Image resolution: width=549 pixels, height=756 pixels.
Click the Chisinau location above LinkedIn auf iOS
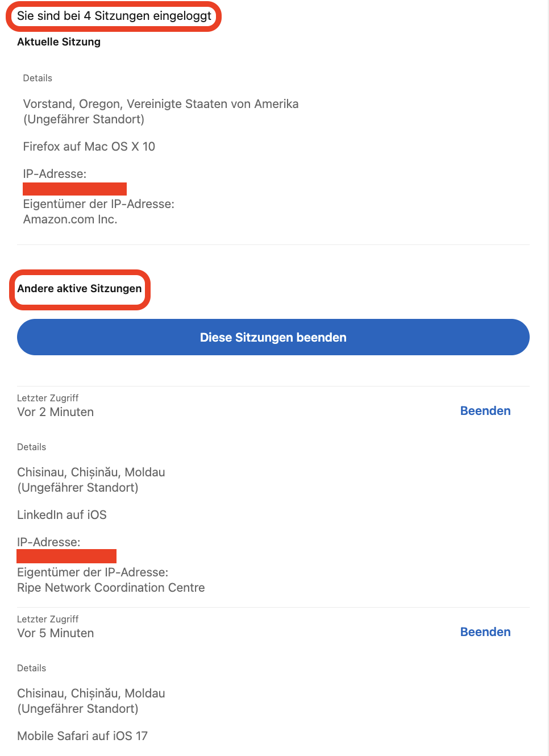pos(91,472)
